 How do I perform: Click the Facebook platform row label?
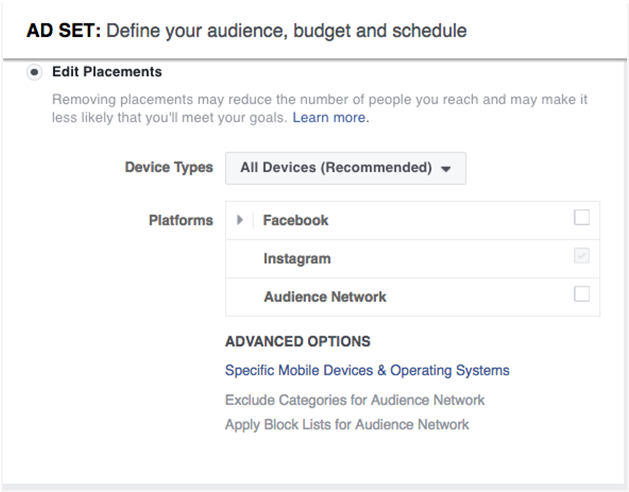(x=295, y=220)
